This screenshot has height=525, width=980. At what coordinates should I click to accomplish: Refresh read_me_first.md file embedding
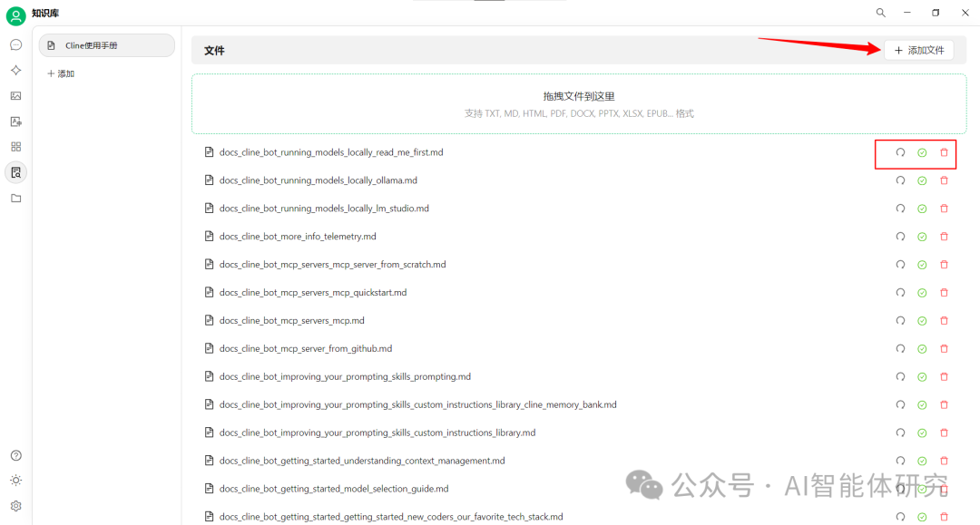901,152
